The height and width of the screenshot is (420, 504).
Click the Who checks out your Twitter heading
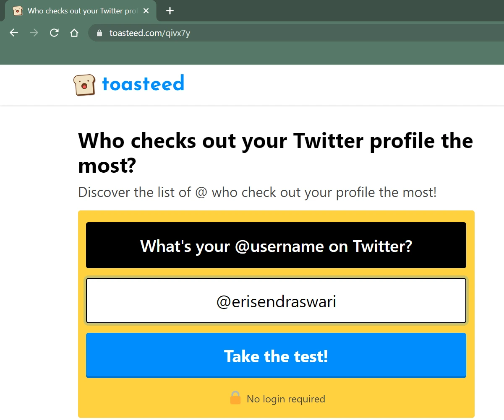point(276,153)
